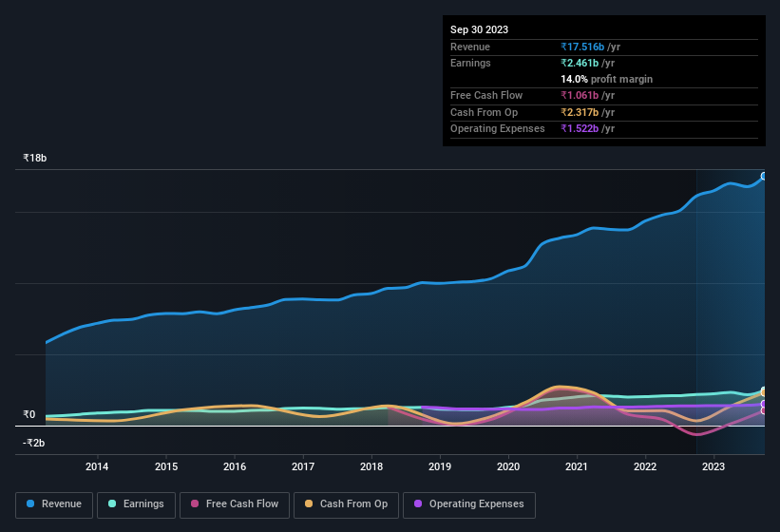
Task: Click the Free Cash Flow label in tooltip
Action: tap(486, 95)
